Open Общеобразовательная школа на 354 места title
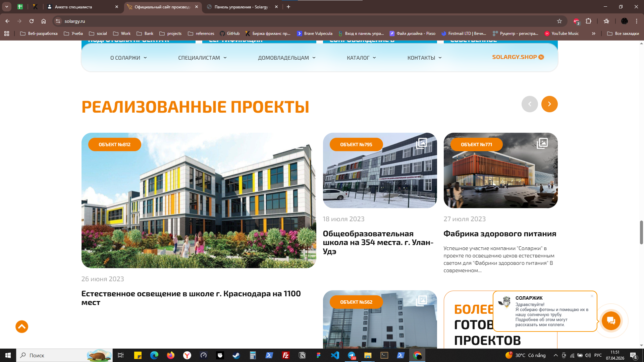This screenshot has width=644, height=362. 378,242
